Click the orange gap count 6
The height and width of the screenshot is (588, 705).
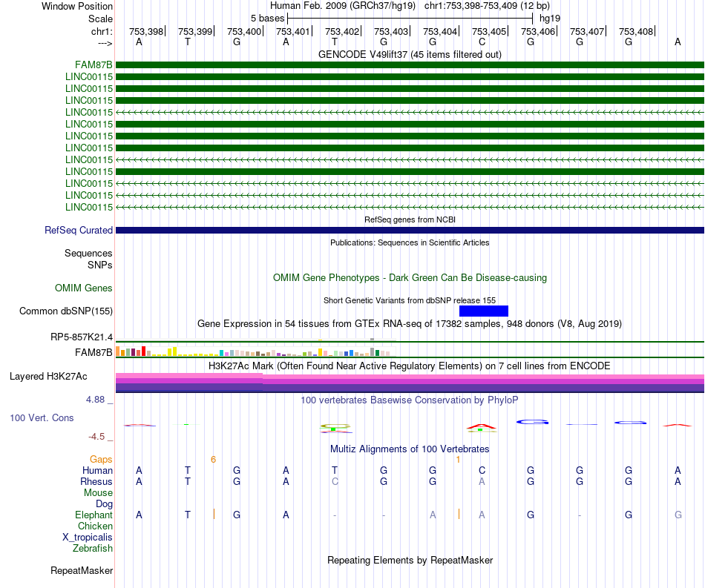pos(213,460)
